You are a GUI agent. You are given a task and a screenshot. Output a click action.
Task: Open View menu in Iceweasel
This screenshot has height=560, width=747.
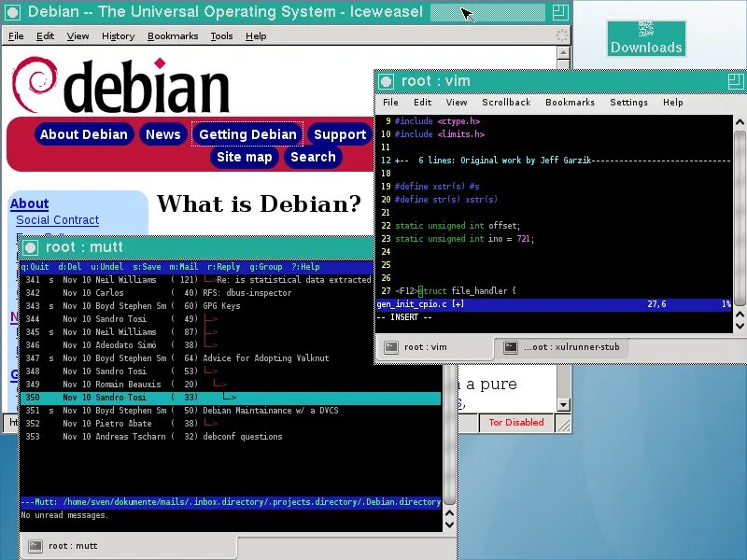point(78,35)
